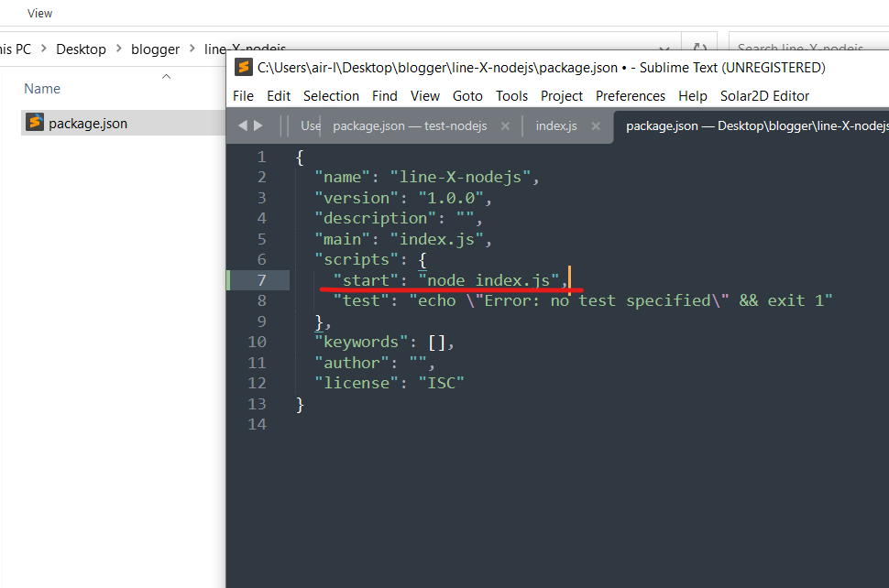Navigate to Desktop via the breadcrumb
Viewport: 889px width, 588px height.
81,49
